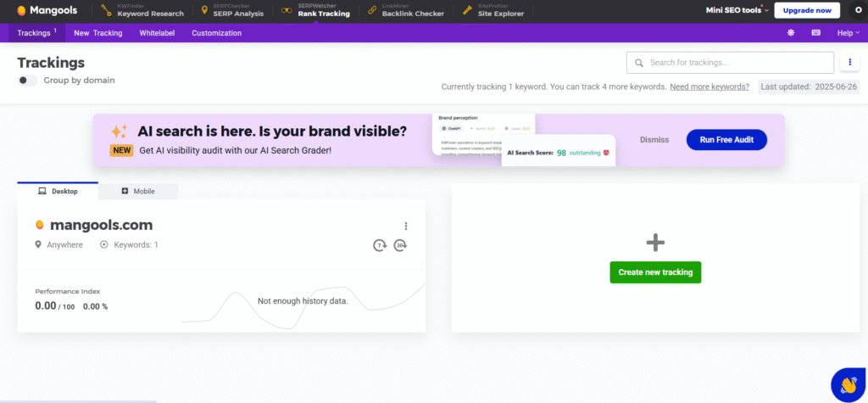Toggle dark mode sun icon
This screenshot has width=868, height=403.
791,33
